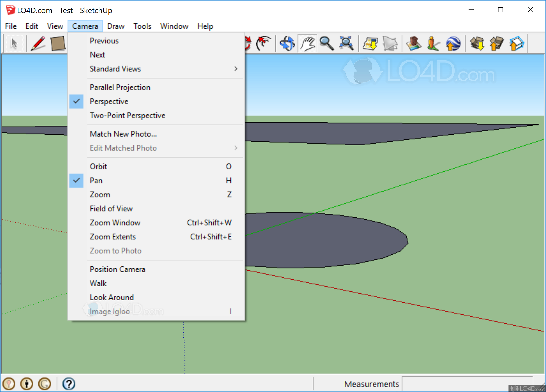Click the Orbit tool icon
546x392 pixels.
[x=287, y=43]
